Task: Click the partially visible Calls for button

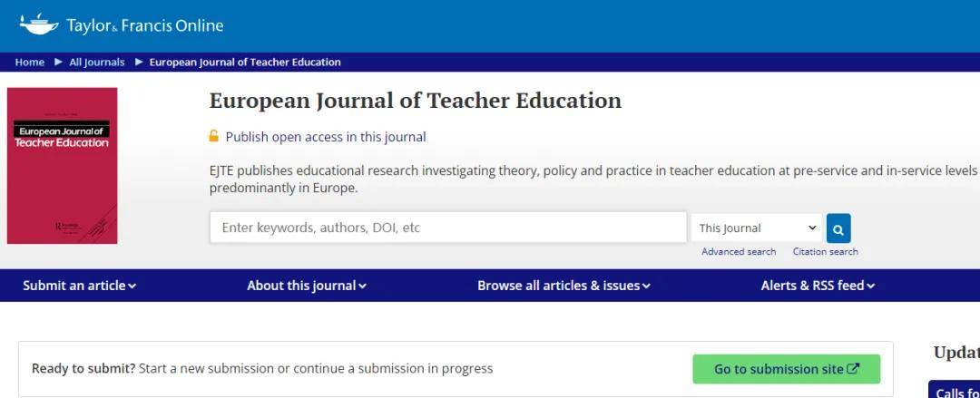Action: tap(955, 391)
